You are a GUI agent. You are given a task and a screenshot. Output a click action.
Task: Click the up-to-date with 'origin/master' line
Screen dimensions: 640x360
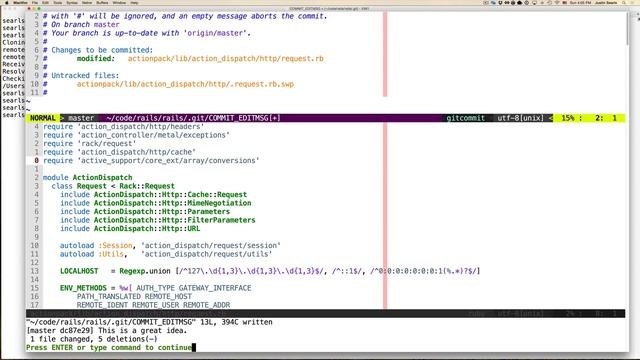[x=147, y=33]
